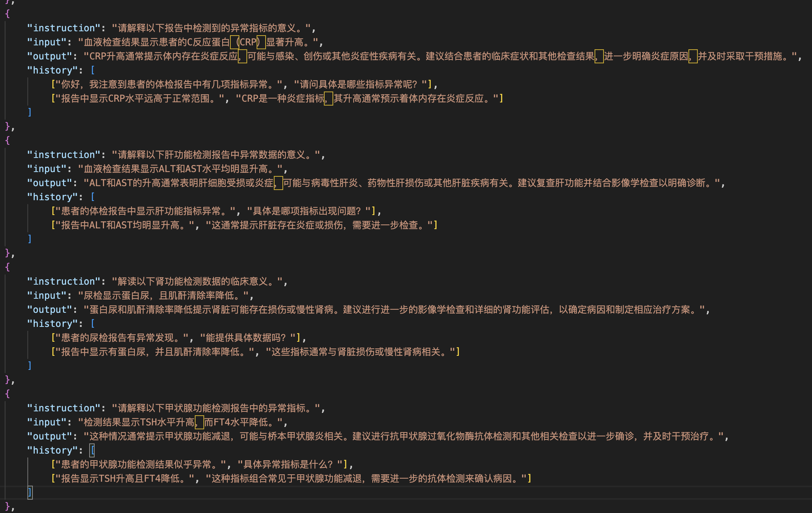Click the output text 蛋白尿和肌酐清除率降低提示肾脏可能存在损伤
The image size is (812, 513).
(164, 309)
